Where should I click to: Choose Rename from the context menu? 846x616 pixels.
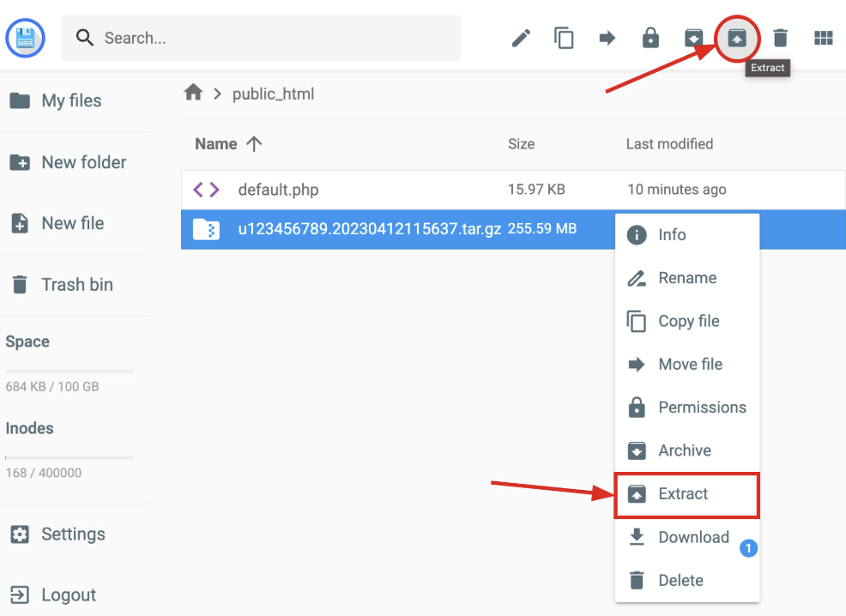coord(686,278)
